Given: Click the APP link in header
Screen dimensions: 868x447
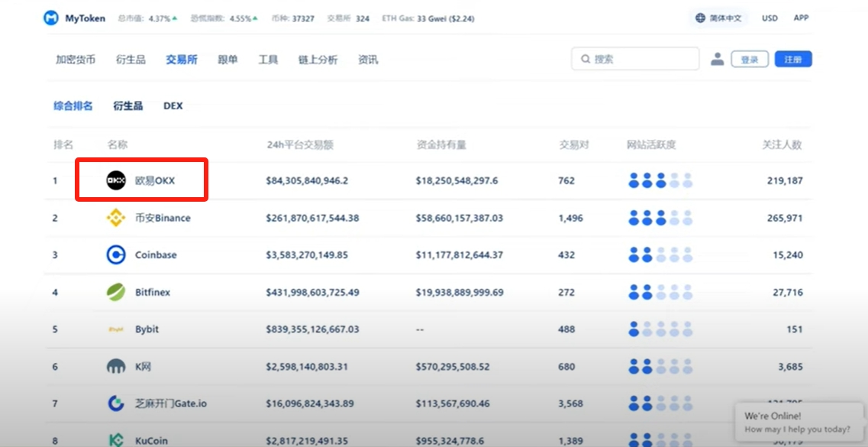Looking at the screenshot, I should tap(801, 18).
